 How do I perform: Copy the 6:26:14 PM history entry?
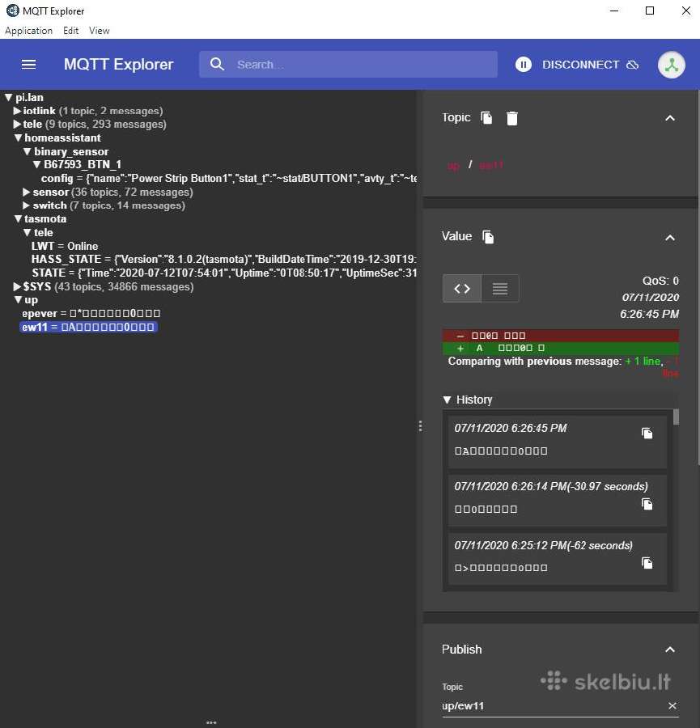pos(647,504)
